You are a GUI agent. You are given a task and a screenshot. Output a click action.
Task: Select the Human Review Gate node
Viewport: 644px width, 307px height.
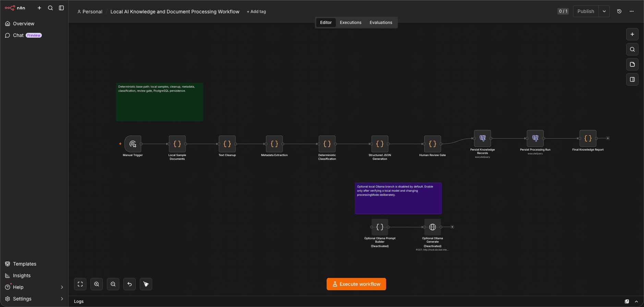433,144
